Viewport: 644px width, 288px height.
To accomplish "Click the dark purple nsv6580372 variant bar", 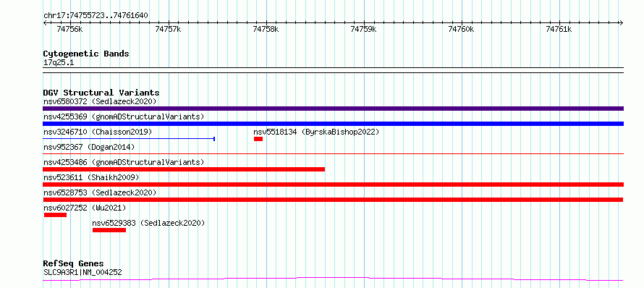I will (x=333, y=109).
